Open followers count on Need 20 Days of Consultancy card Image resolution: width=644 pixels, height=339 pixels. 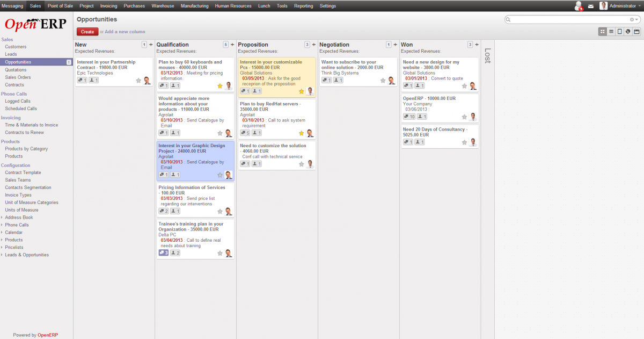click(x=420, y=142)
